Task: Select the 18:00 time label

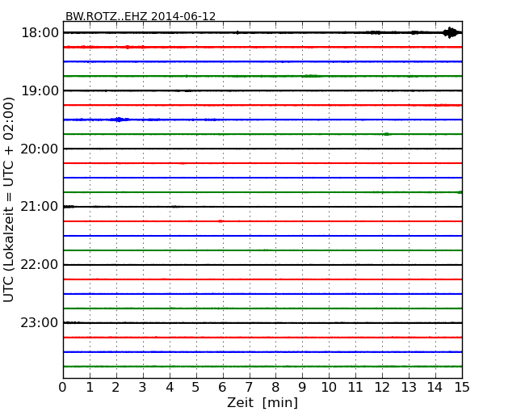Action: 40,33
